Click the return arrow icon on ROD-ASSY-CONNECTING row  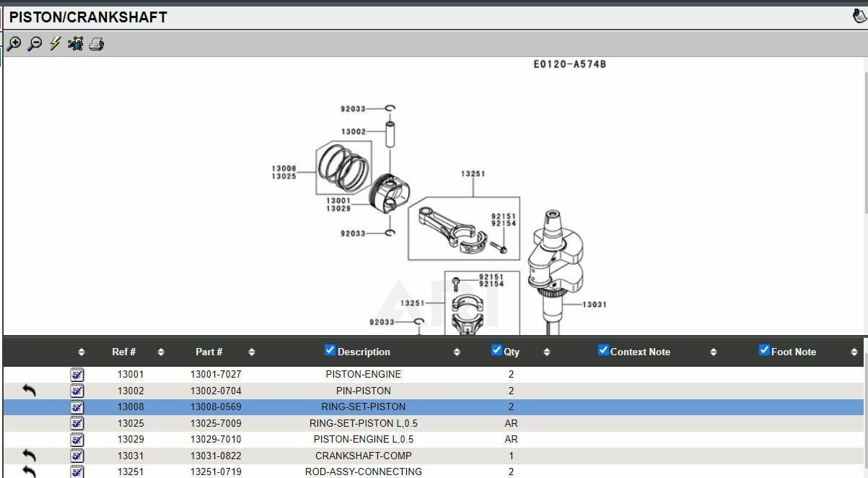point(29,472)
